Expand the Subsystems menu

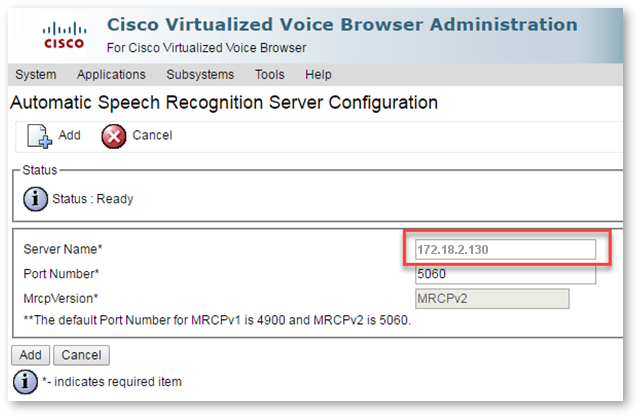[200, 74]
